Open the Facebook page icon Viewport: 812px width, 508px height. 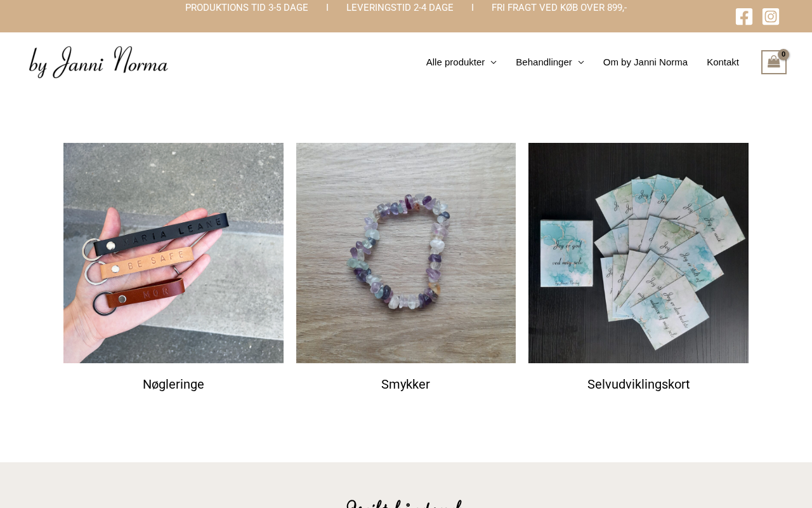tap(744, 17)
